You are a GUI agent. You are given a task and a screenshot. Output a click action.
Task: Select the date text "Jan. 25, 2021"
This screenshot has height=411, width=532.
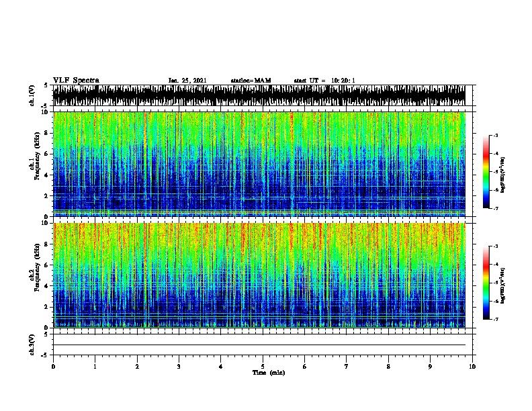coord(187,81)
